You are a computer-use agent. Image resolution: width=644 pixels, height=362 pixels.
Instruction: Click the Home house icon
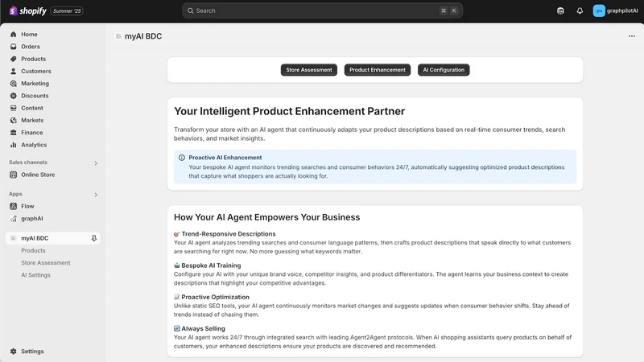[14, 34]
